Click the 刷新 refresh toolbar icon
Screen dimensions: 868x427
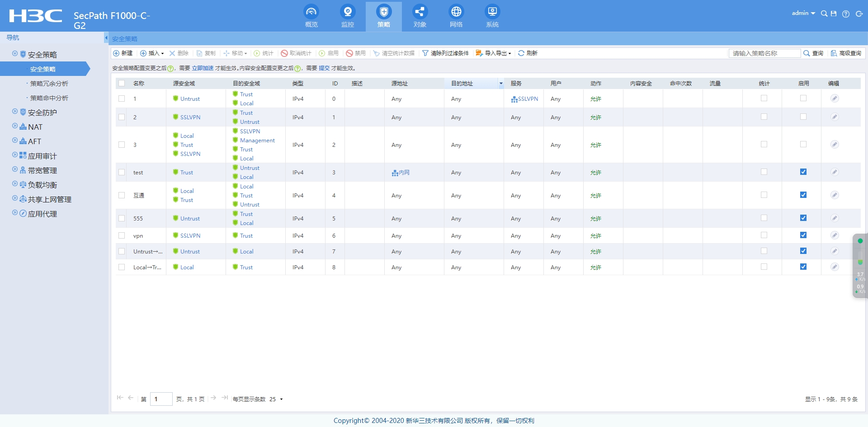click(521, 53)
